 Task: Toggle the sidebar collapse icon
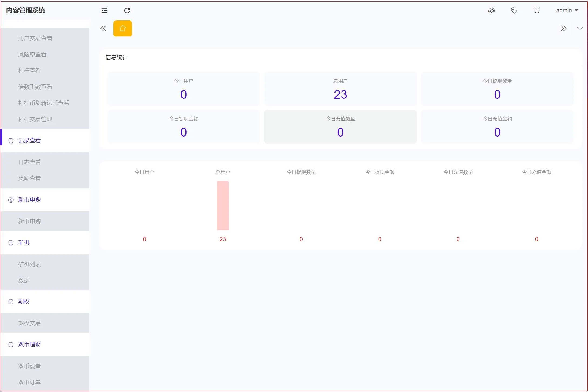click(104, 11)
